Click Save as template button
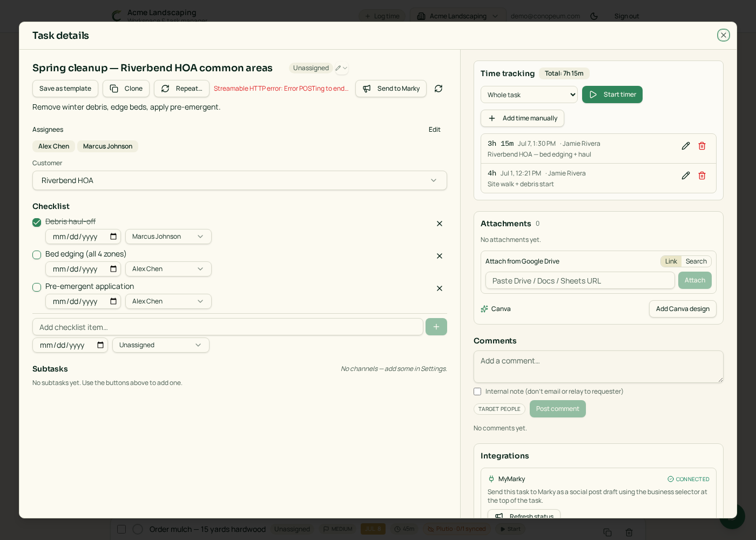Viewport: 756px width, 540px height. 65,89
